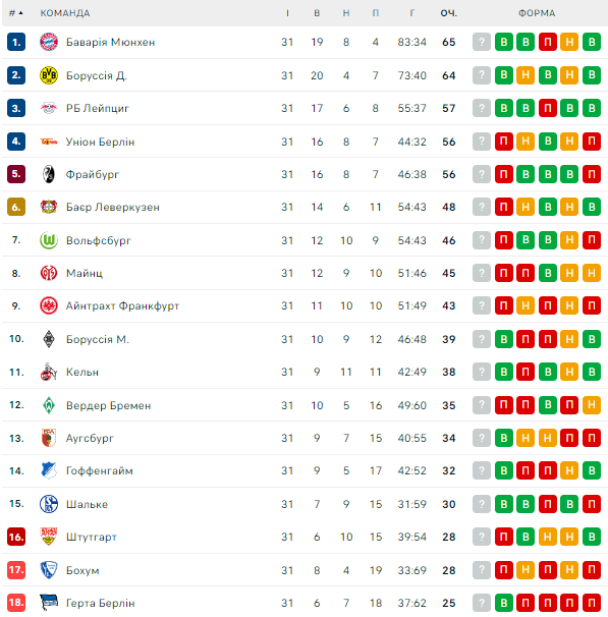
Task: Click the КОМАНДА column header
Action: click(x=65, y=13)
